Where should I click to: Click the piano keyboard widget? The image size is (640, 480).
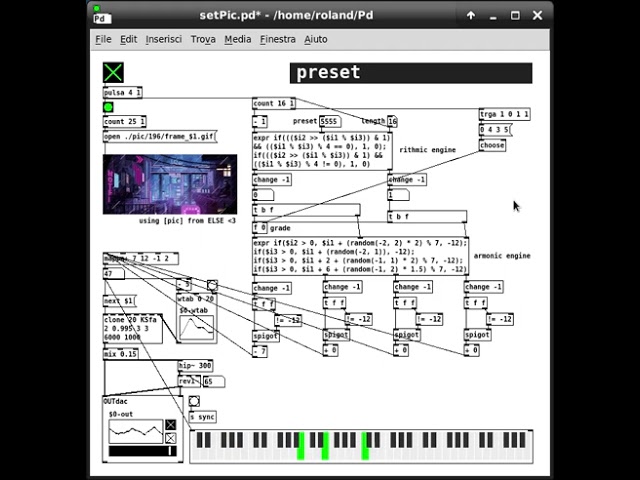pyautogui.click(x=361, y=447)
